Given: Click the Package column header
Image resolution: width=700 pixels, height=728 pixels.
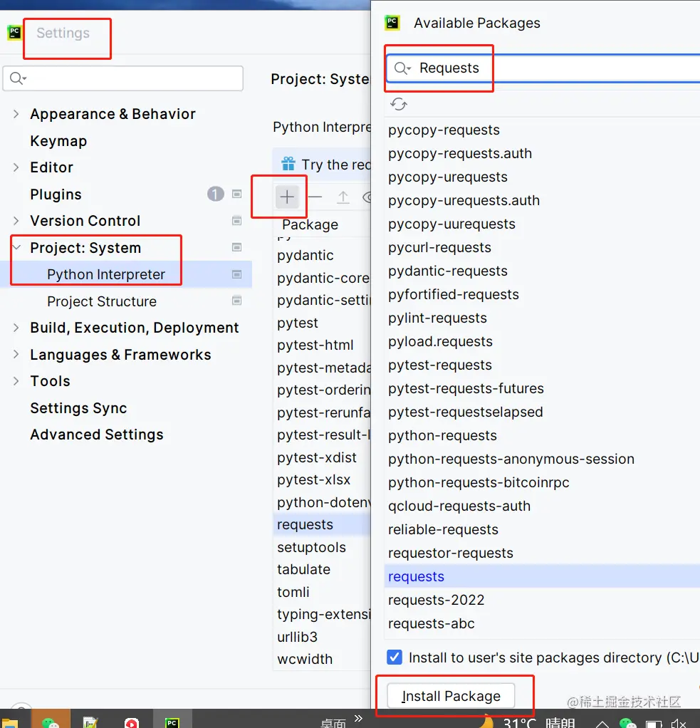Looking at the screenshot, I should [310, 224].
